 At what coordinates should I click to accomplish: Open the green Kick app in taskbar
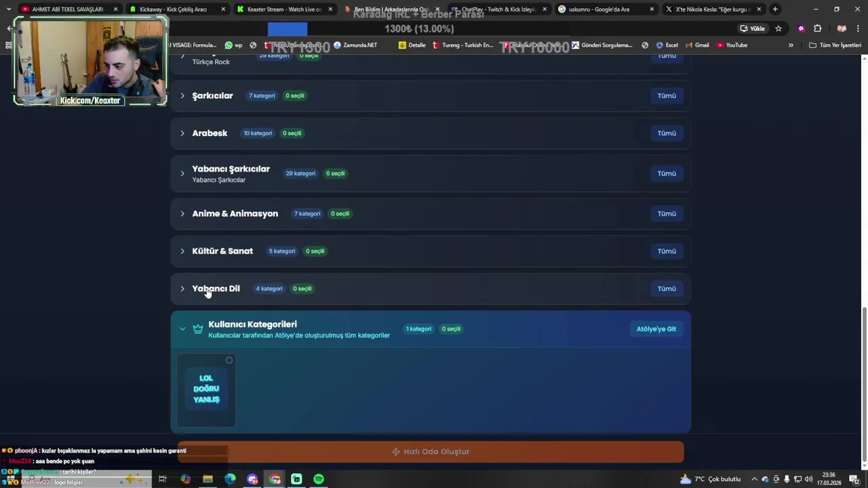(296, 479)
